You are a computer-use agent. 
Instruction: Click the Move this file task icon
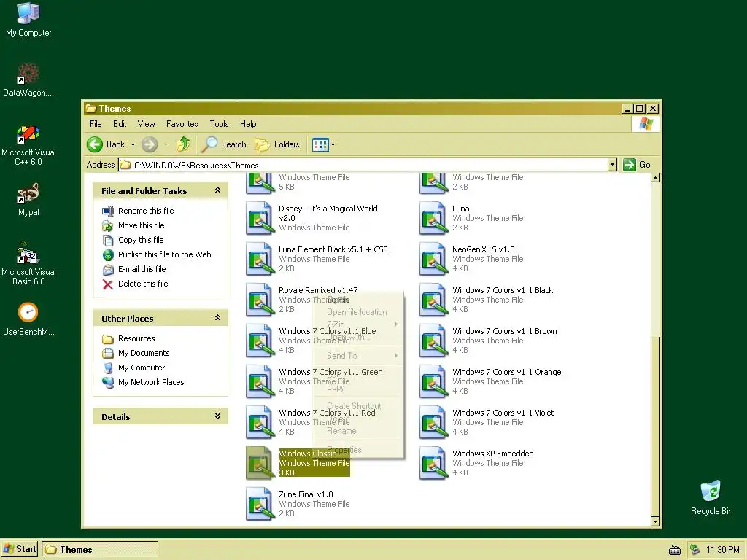(x=108, y=225)
